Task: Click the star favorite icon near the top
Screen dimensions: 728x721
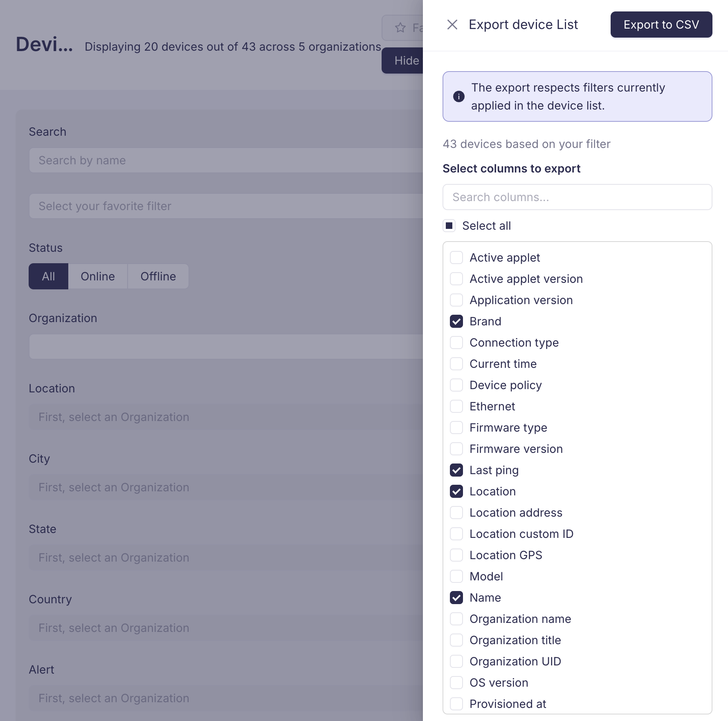Action: (x=400, y=28)
